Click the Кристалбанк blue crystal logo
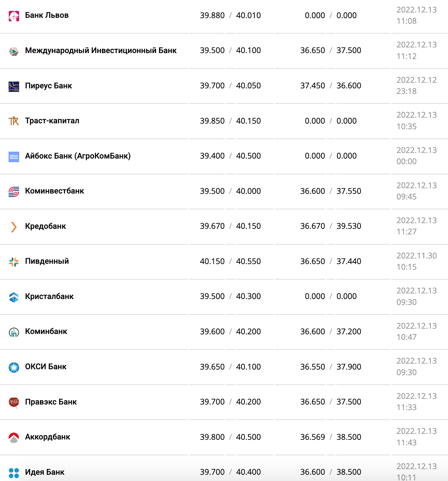Image resolution: width=448 pixels, height=481 pixels. 14,297
